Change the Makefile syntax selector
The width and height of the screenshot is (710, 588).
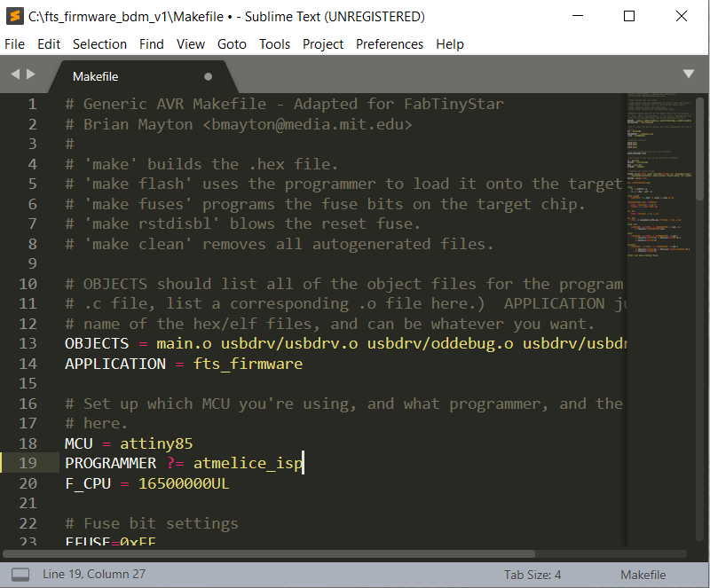[643, 575]
